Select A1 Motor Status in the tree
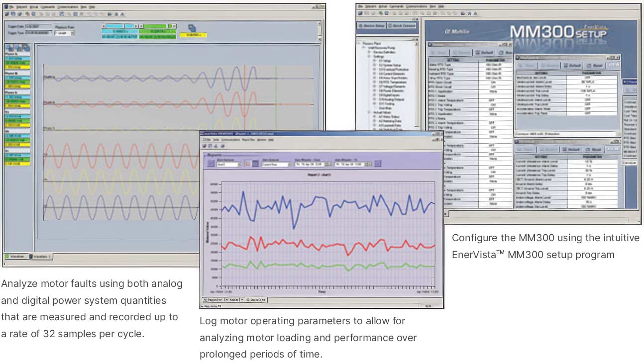The width and height of the screenshot is (644, 362). click(x=390, y=117)
